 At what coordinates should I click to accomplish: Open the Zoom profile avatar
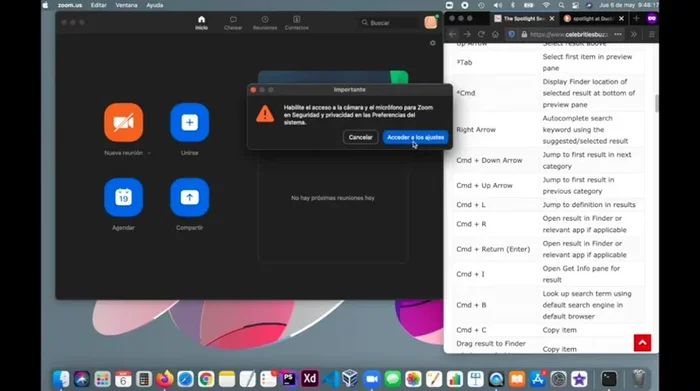431,22
